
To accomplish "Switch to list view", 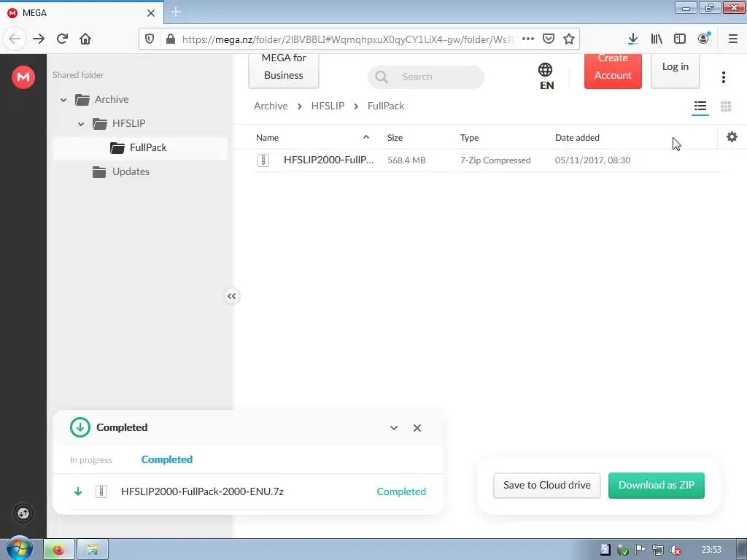I will [700, 106].
